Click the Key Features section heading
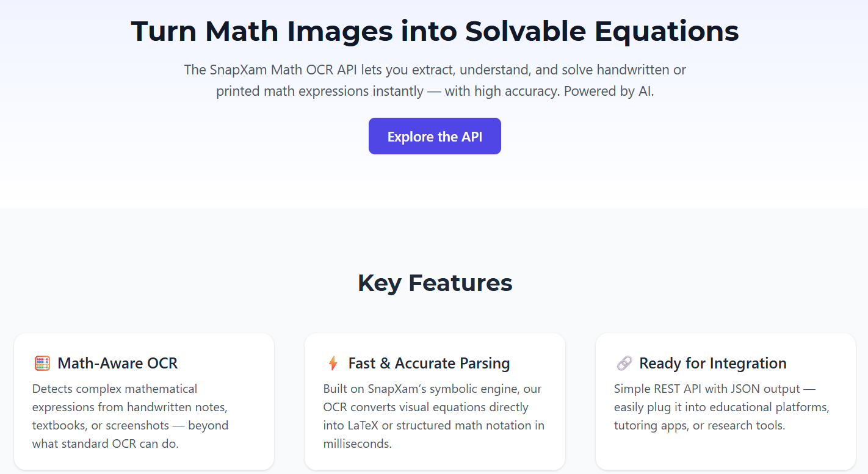Viewport: 868px width, 474px height. pos(435,282)
